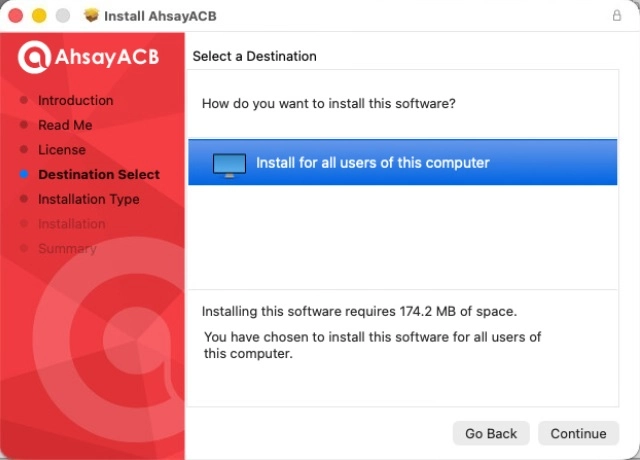Click the Go Back button
Screen dimensions: 640x460
click(491, 433)
